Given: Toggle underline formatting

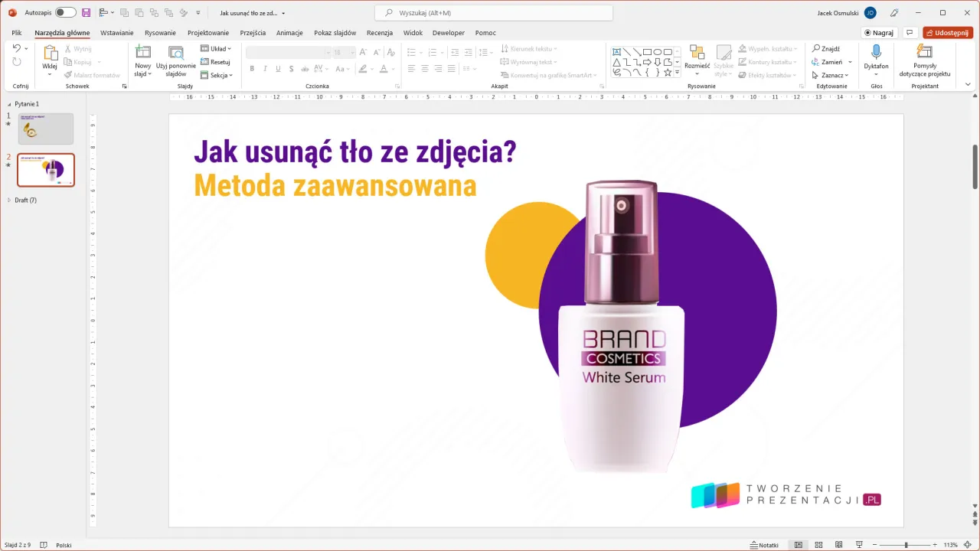Looking at the screenshot, I should click(x=278, y=68).
